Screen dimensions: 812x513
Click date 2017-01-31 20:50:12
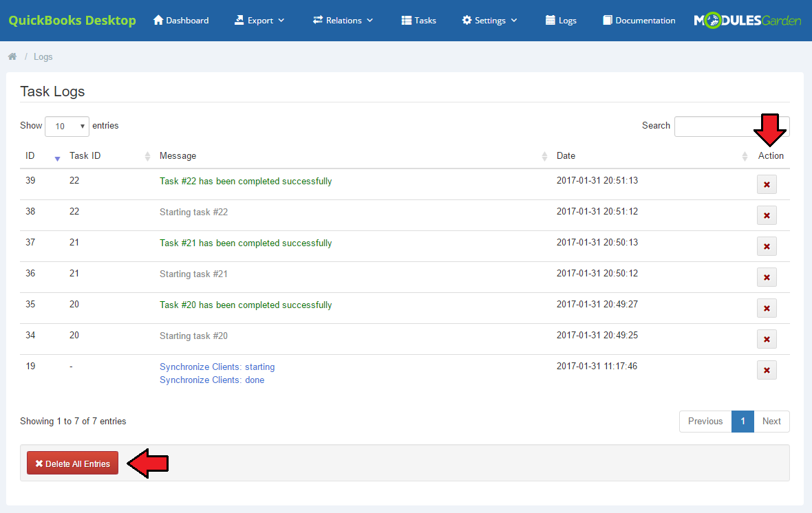(597, 273)
